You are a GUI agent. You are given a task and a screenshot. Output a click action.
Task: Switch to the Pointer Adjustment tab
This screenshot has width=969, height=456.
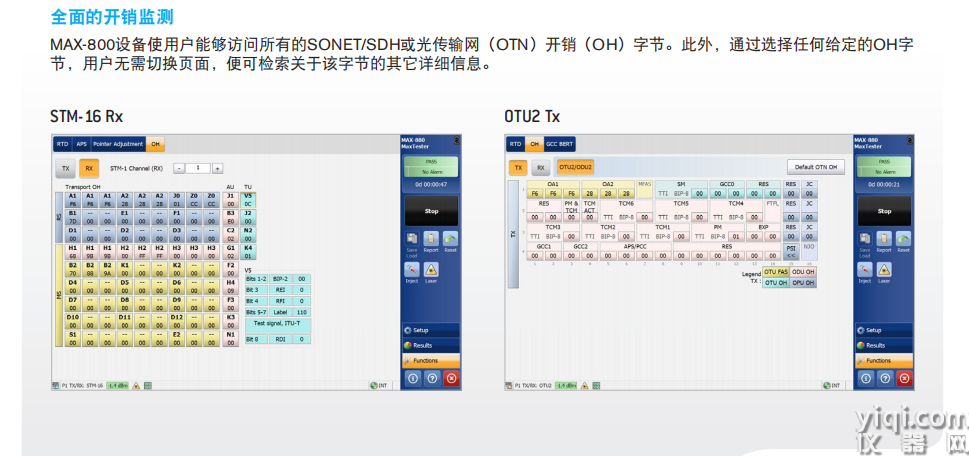pyautogui.click(x=119, y=144)
